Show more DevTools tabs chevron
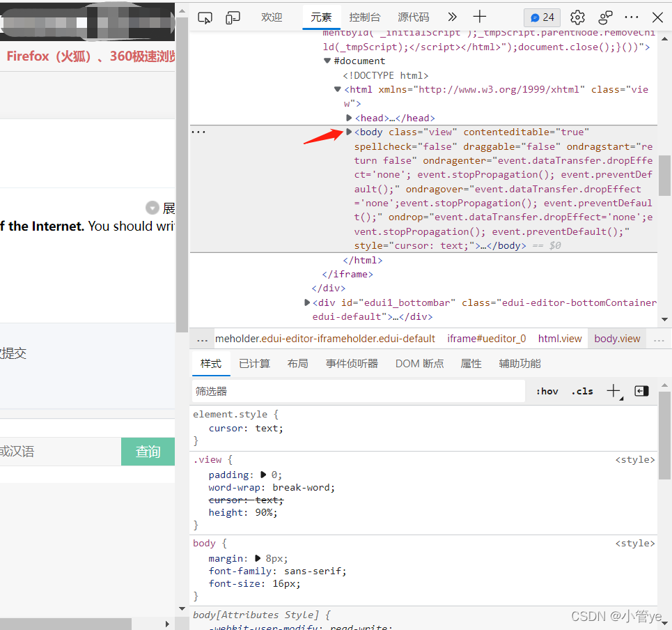Image resolution: width=672 pixels, height=630 pixels. point(452,17)
